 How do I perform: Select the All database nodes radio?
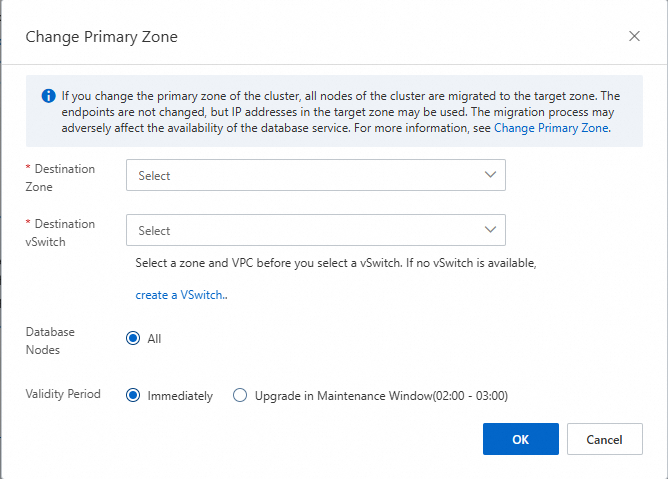point(133,338)
